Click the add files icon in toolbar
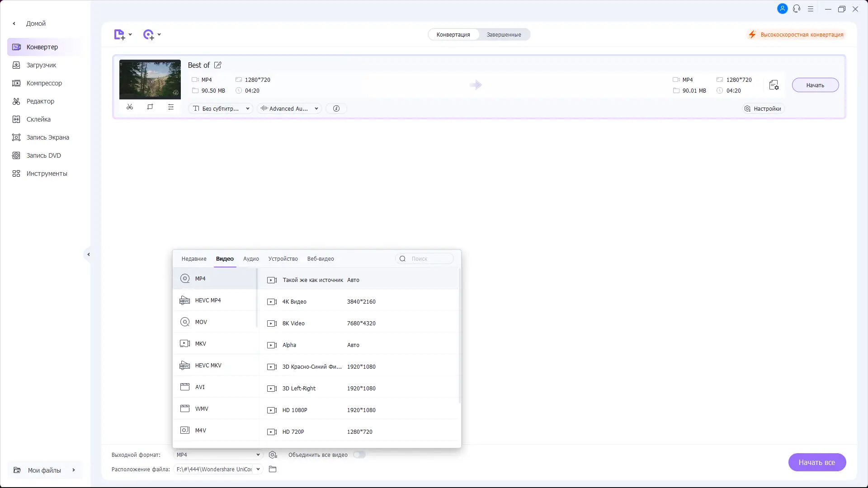This screenshot has width=868, height=488. 119,35
